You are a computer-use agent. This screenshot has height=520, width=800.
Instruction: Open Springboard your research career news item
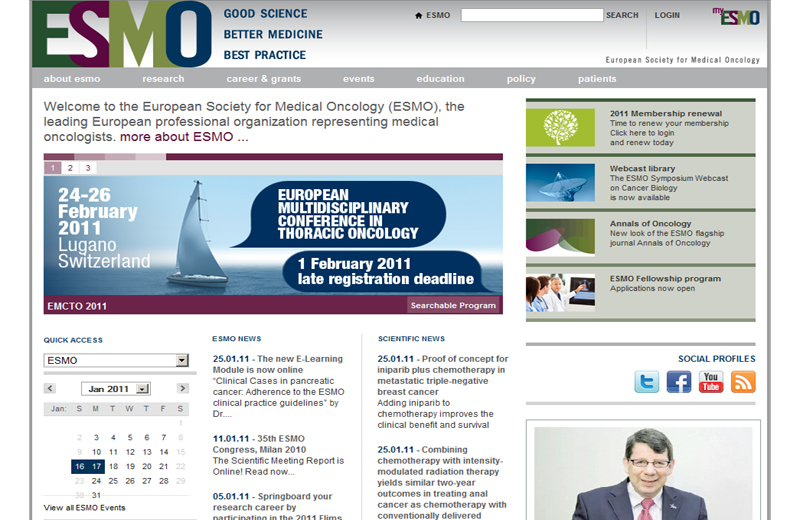point(277,507)
